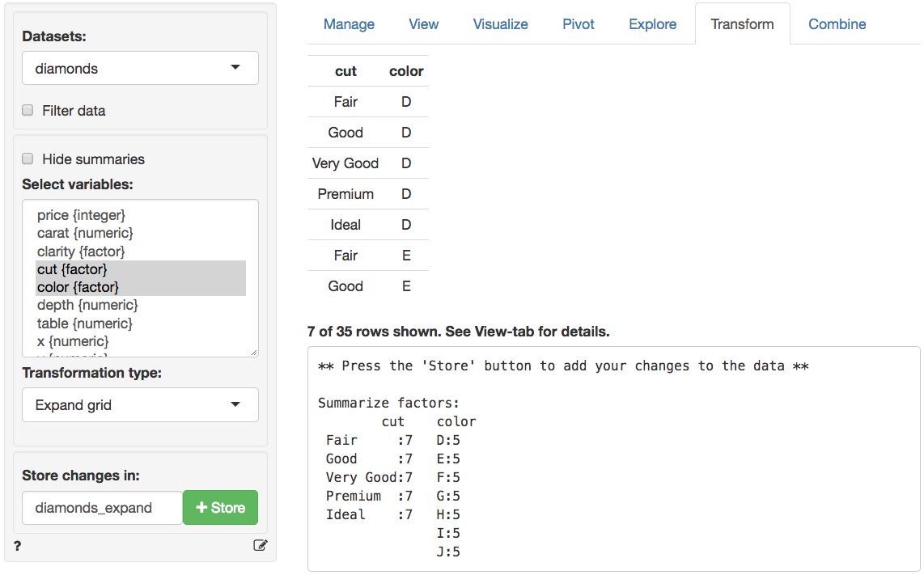Switch to the Manage tab
The image size is (924, 575).
[x=349, y=24]
